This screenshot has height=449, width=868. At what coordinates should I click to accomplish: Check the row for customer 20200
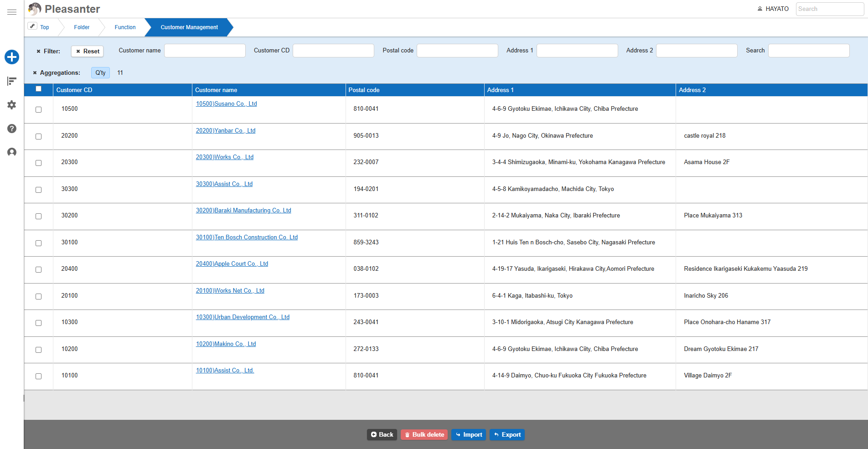coord(38,136)
